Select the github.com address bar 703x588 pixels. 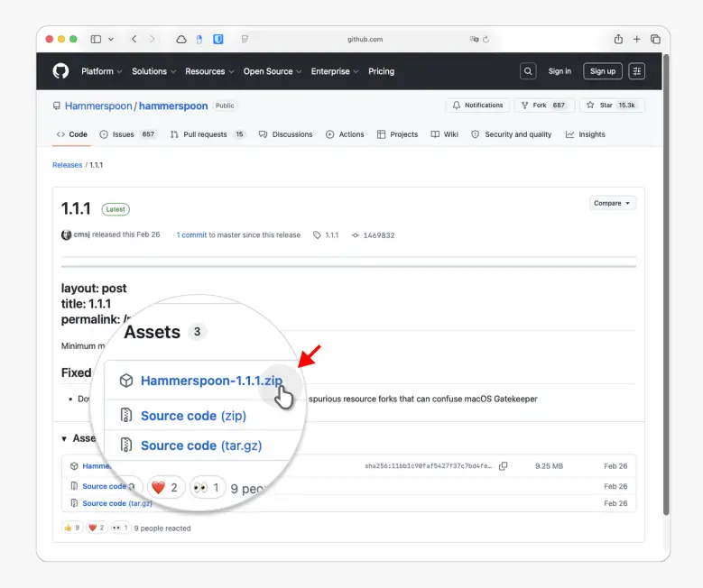pos(365,40)
